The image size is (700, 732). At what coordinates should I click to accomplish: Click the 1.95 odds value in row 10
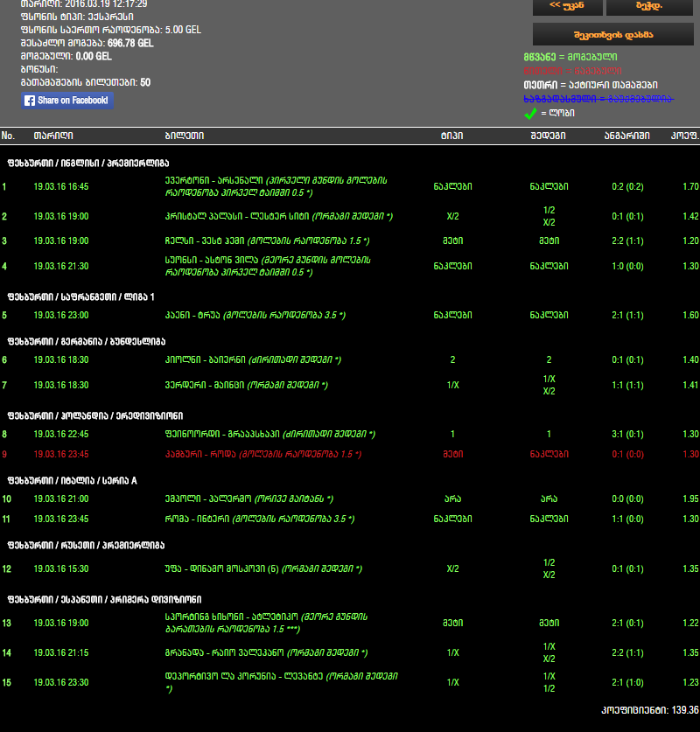click(x=689, y=499)
